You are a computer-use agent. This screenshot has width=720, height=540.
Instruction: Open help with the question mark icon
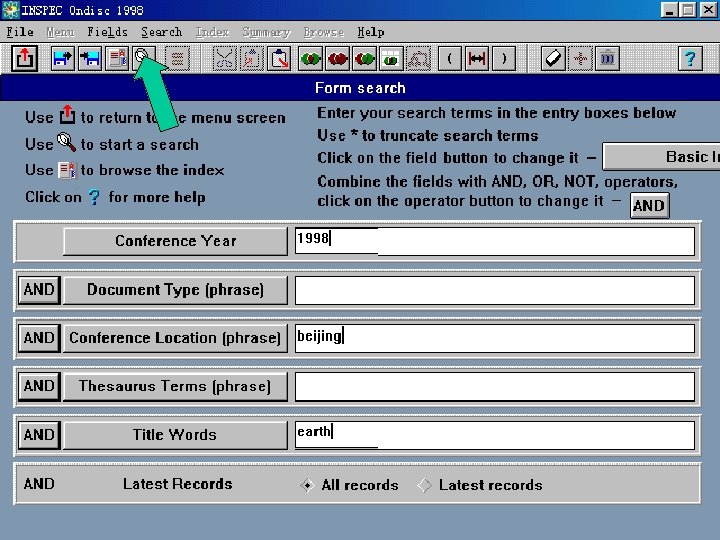[x=690, y=58]
